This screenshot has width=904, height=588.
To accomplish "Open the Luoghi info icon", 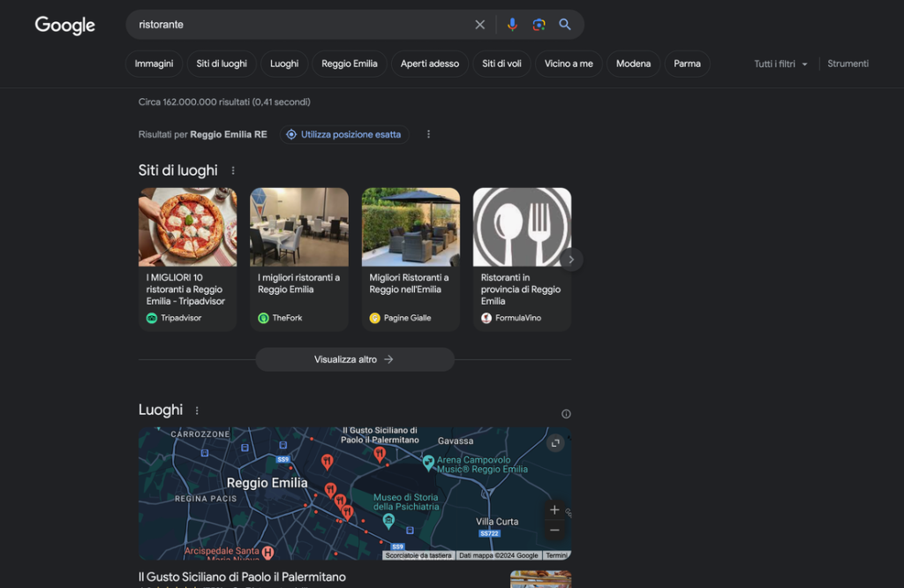I will click(x=566, y=414).
